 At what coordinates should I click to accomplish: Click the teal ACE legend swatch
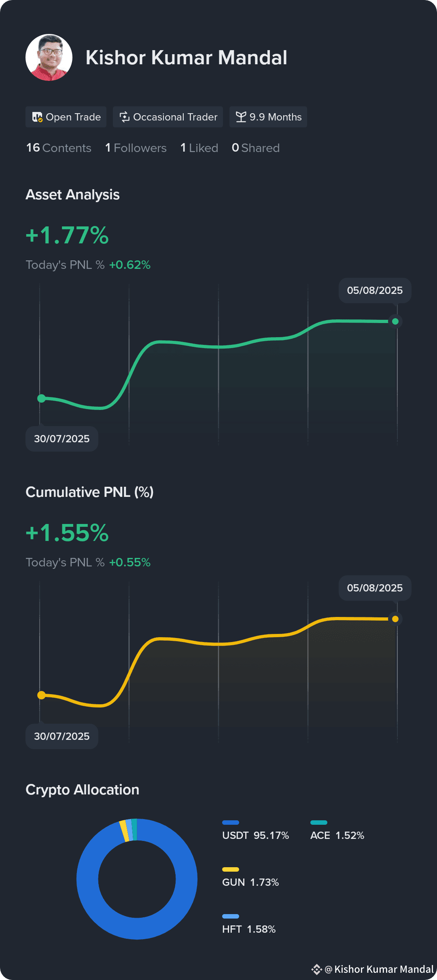coord(319,822)
